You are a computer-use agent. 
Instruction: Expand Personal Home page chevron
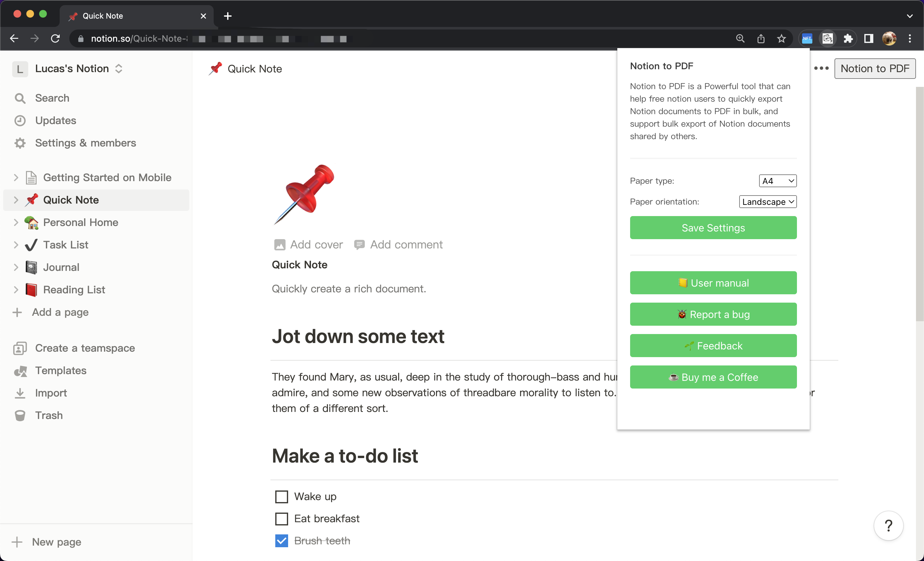16,222
